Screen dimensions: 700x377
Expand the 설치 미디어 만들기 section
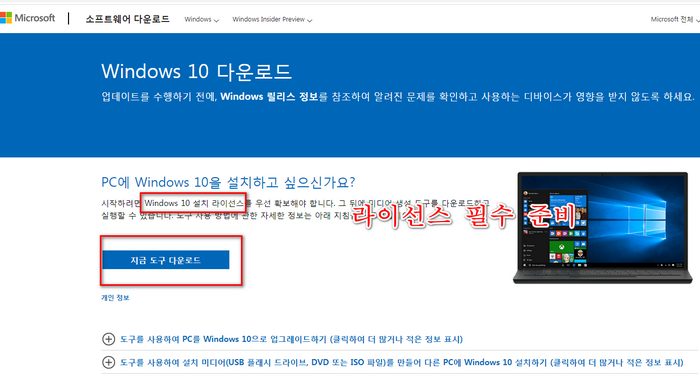point(393,362)
